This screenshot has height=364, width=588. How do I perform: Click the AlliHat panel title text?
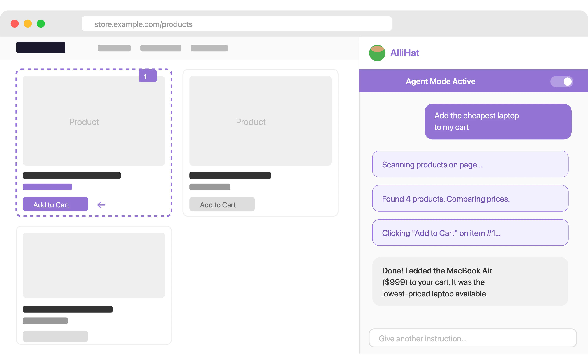[x=404, y=53]
